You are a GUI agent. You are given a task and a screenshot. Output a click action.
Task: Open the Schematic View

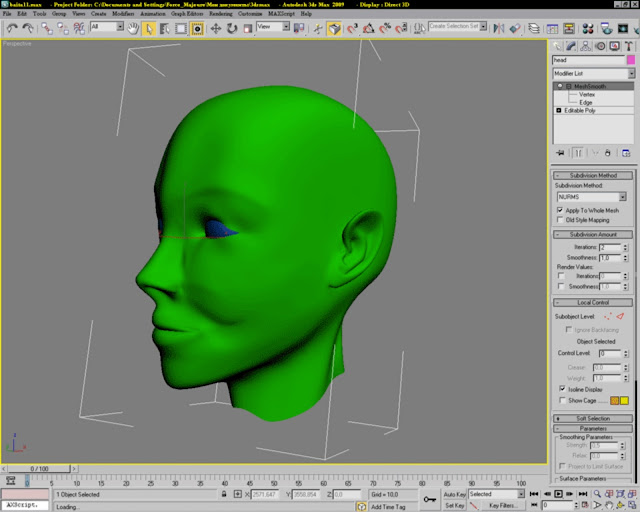click(x=569, y=29)
